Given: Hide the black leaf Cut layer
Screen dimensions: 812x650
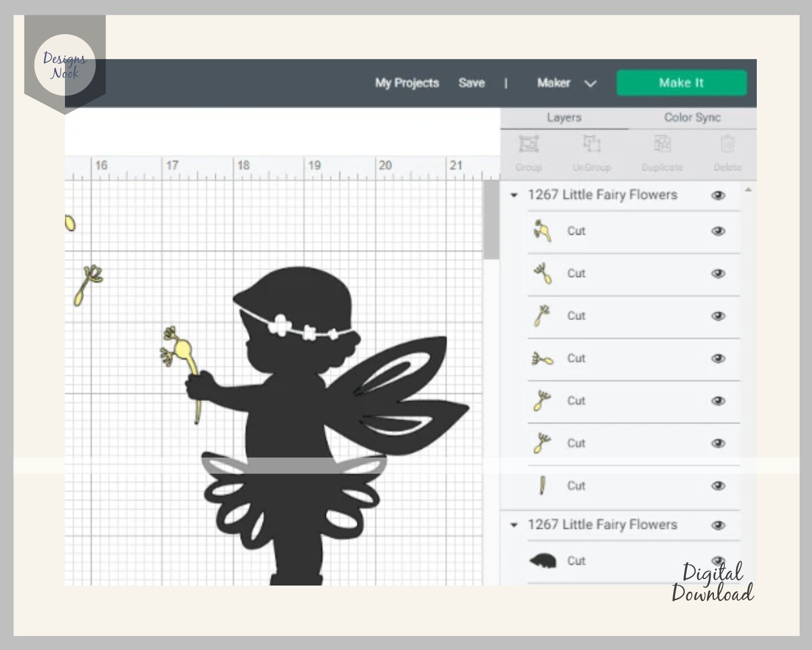Looking at the screenshot, I should point(718,561).
